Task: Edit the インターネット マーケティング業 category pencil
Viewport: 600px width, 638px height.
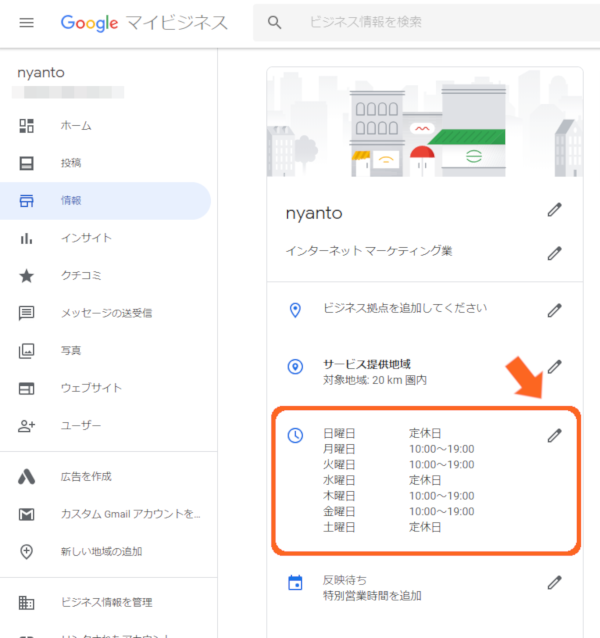Action: (x=554, y=253)
